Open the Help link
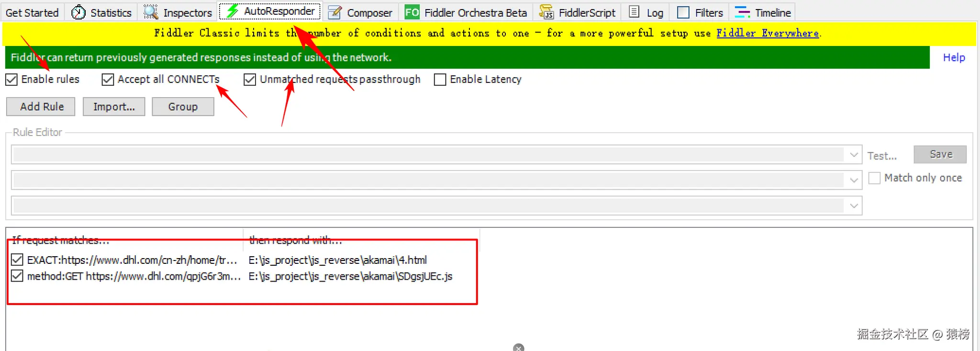Viewport: 980px width, 351px height. pyautogui.click(x=954, y=57)
